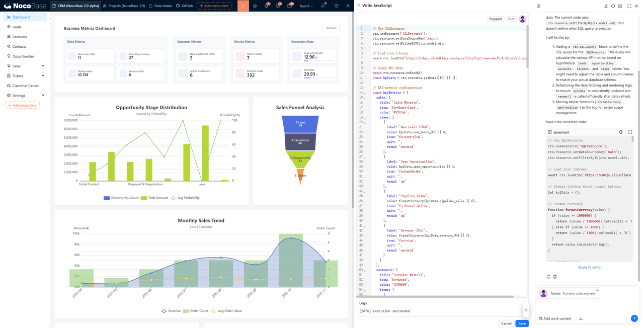The image size is (644, 328).
Task: Switch to the Data Intake tab
Action: (x=161, y=6)
